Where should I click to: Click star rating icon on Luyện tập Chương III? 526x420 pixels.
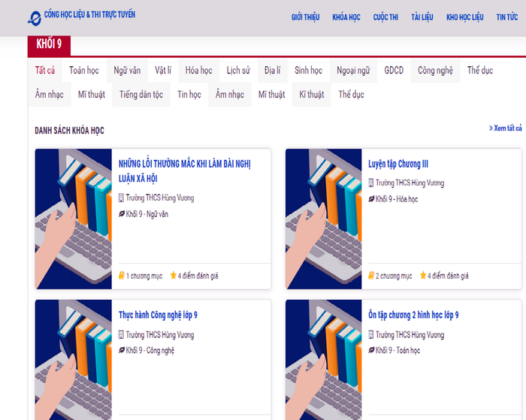point(423,276)
